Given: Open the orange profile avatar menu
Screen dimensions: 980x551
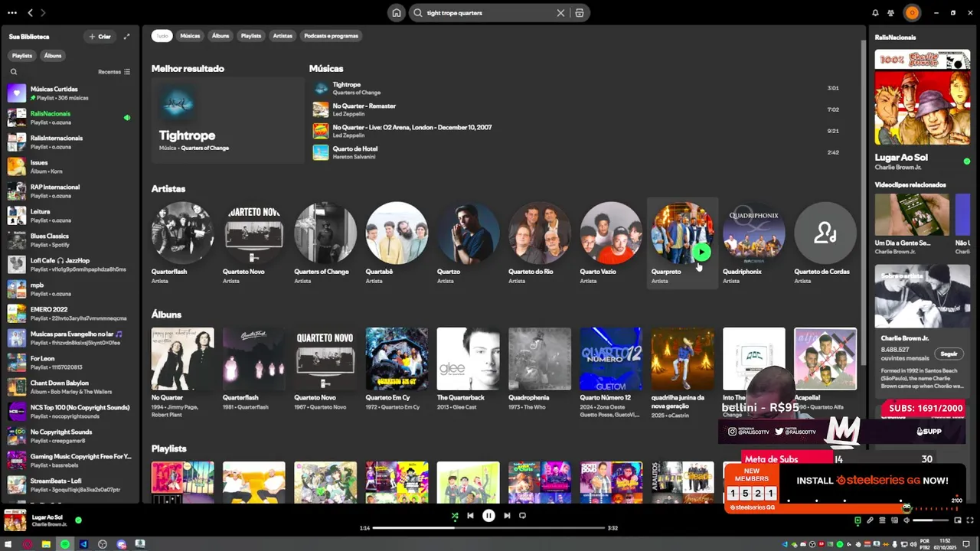Looking at the screenshot, I should point(912,13).
